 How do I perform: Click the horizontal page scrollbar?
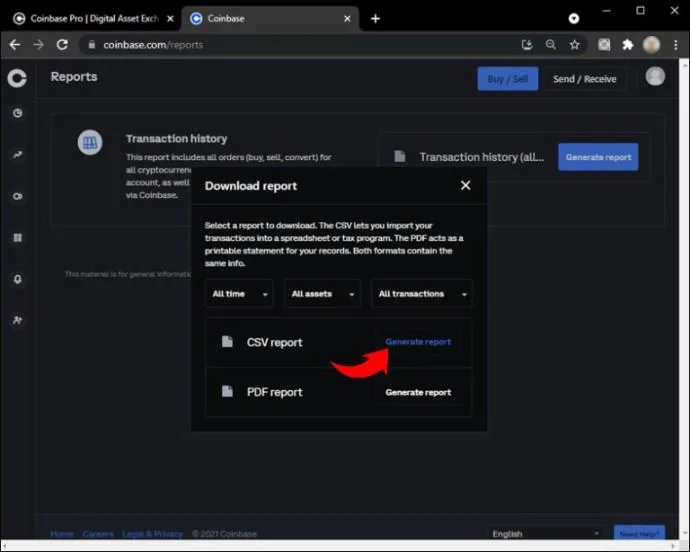338,545
